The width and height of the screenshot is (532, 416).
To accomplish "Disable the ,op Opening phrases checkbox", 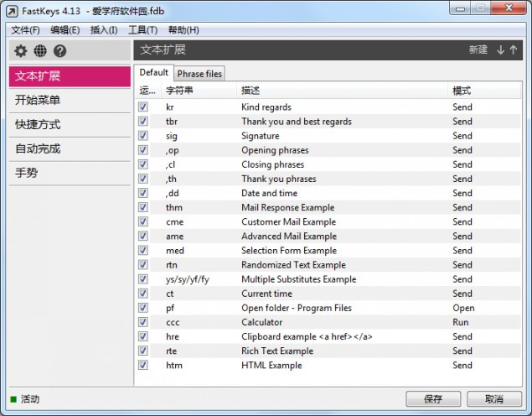I will (x=142, y=150).
